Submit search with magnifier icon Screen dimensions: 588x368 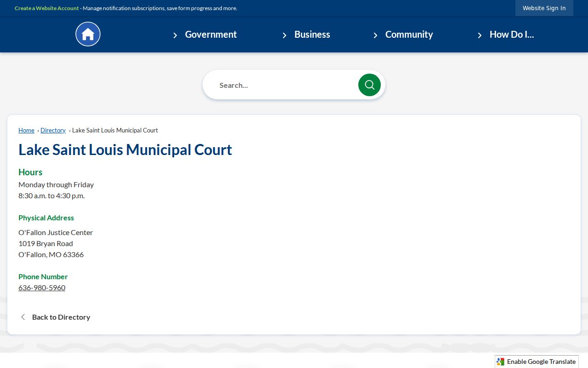tap(369, 85)
